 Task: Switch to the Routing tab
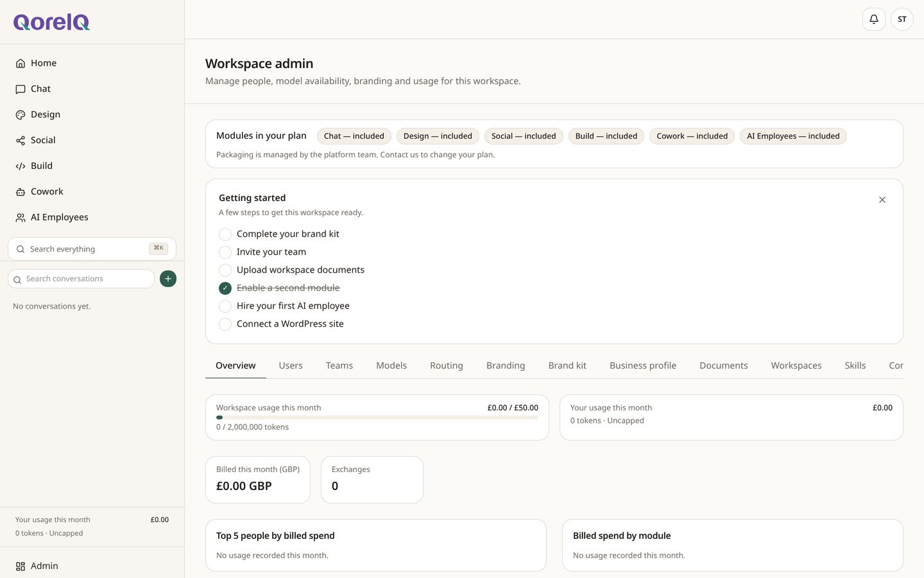[447, 365]
